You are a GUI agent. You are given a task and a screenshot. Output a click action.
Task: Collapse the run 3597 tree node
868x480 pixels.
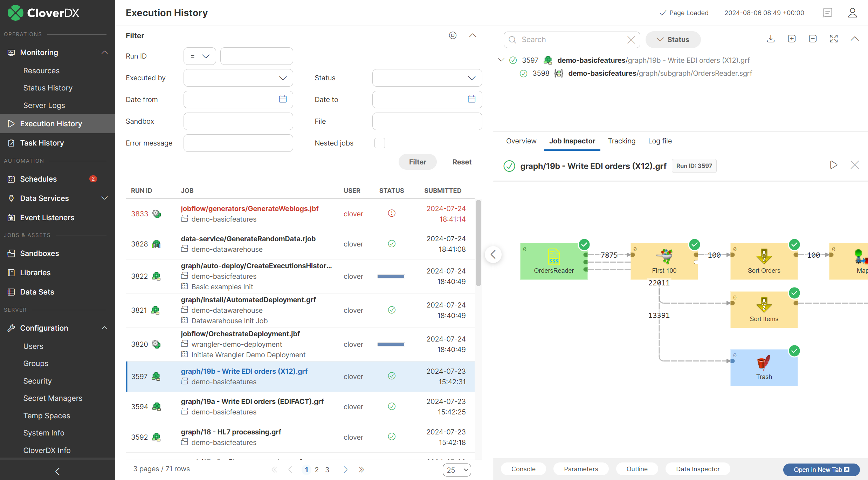pyautogui.click(x=501, y=60)
